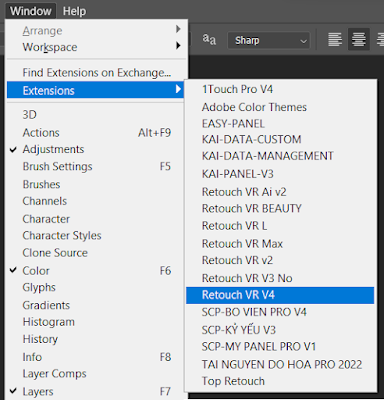Click the anti-aliasing aa icon
Image resolution: width=384 pixels, height=400 pixels.
(x=209, y=39)
